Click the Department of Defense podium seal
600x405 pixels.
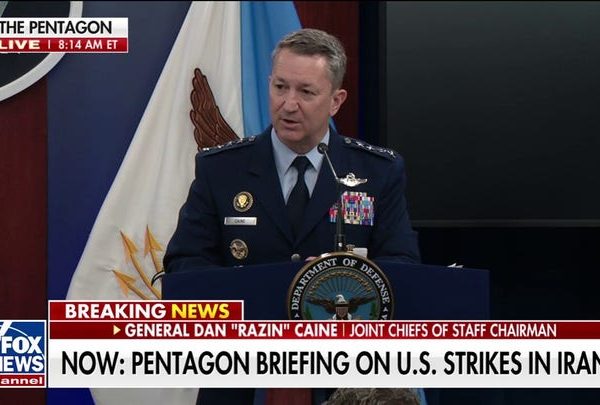click(x=340, y=287)
